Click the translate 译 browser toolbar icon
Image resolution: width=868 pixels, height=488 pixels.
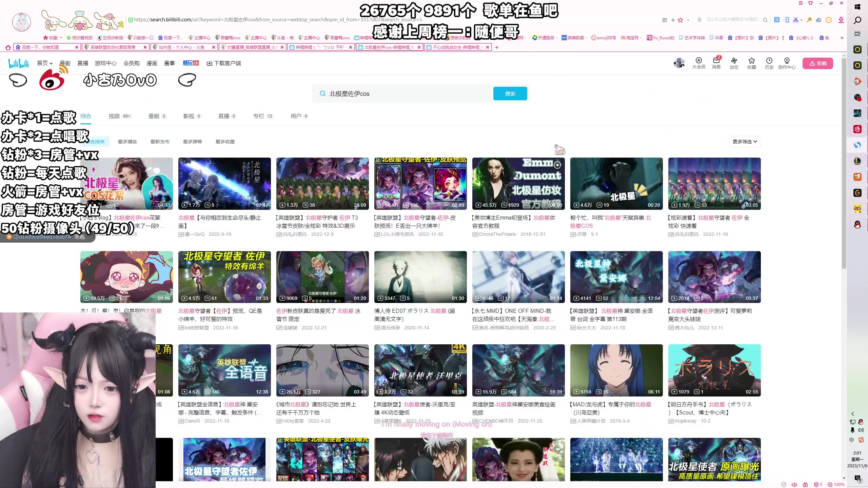(x=777, y=20)
